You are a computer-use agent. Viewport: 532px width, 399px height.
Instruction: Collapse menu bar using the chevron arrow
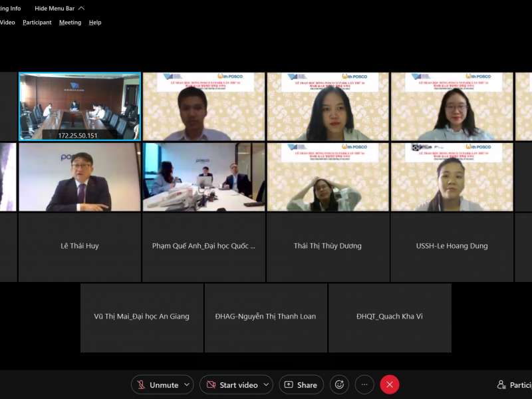81,9
